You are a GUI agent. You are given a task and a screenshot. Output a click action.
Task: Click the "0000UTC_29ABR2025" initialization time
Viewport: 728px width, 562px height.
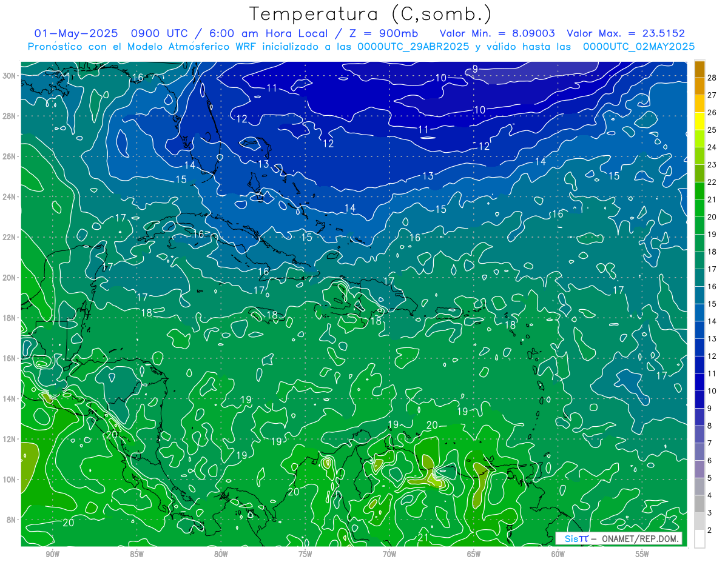(x=412, y=47)
